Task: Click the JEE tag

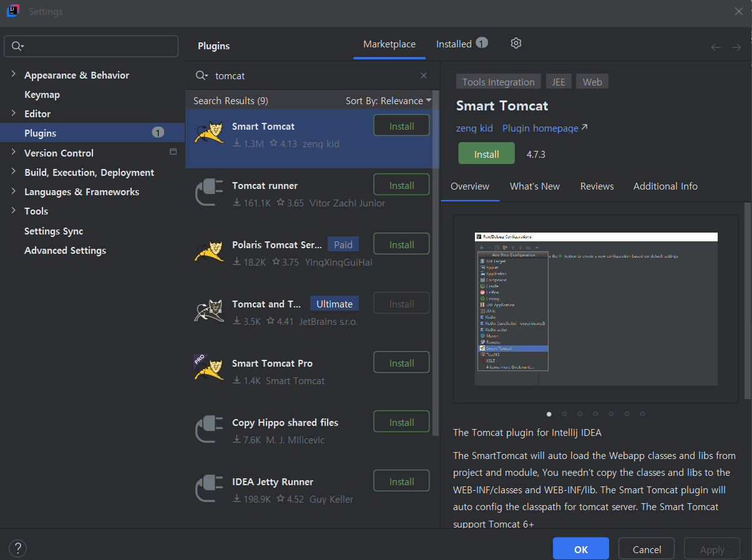Action: pos(559,82)
